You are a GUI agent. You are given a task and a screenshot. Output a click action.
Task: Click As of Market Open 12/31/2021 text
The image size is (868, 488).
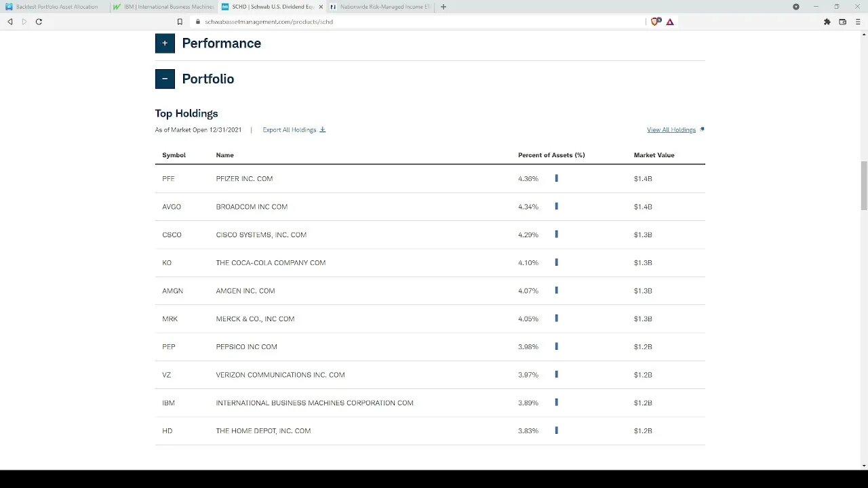[x=198, y=129]
